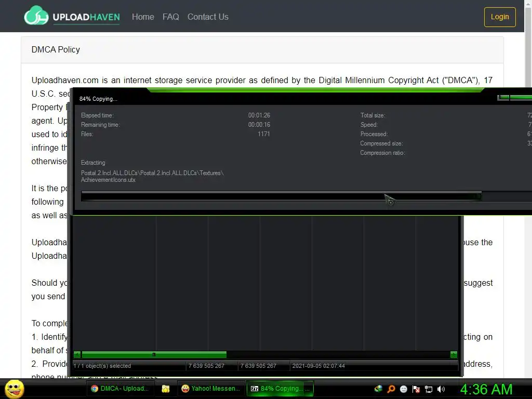Click the network computer tray icon
This screenshot has width=532, height=399.
[429, 389]
